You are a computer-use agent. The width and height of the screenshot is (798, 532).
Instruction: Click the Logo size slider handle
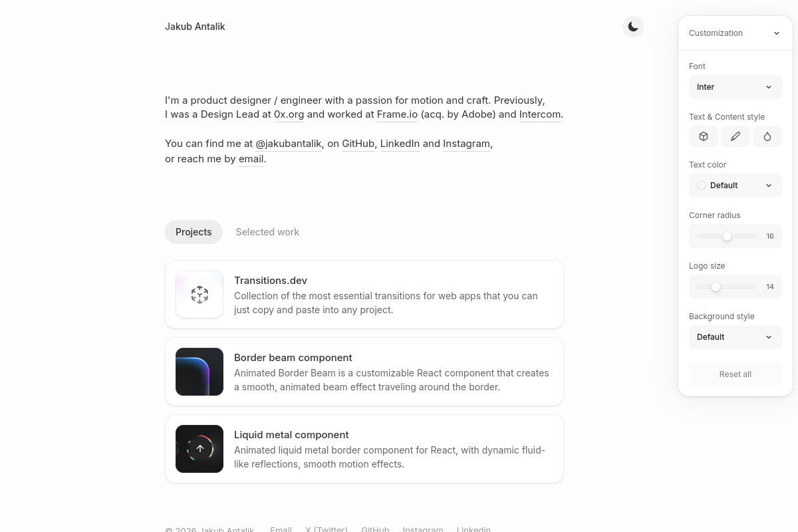716,287
